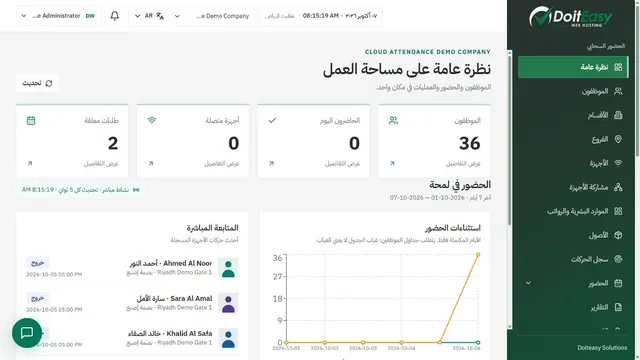Click عرض التفاصيل on طلبات معلقة card

tap(101, 164)
